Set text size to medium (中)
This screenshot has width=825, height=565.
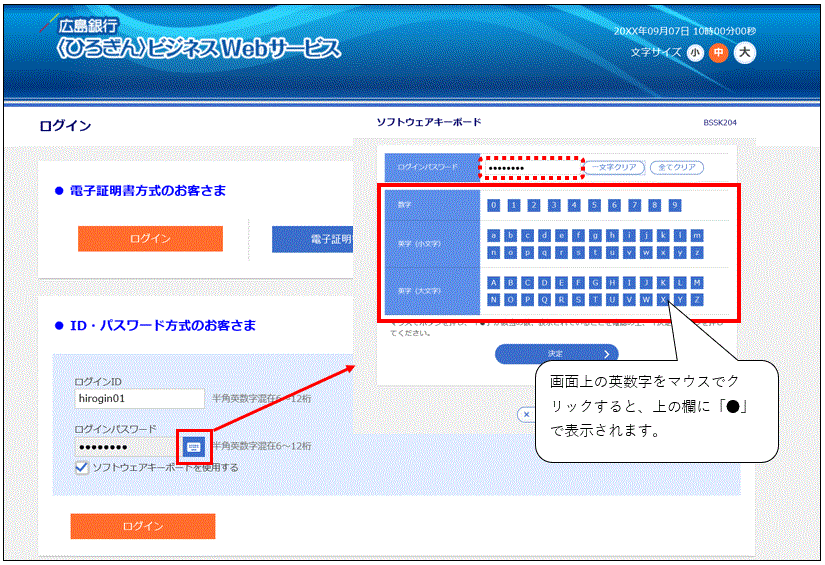coord(719,53)
